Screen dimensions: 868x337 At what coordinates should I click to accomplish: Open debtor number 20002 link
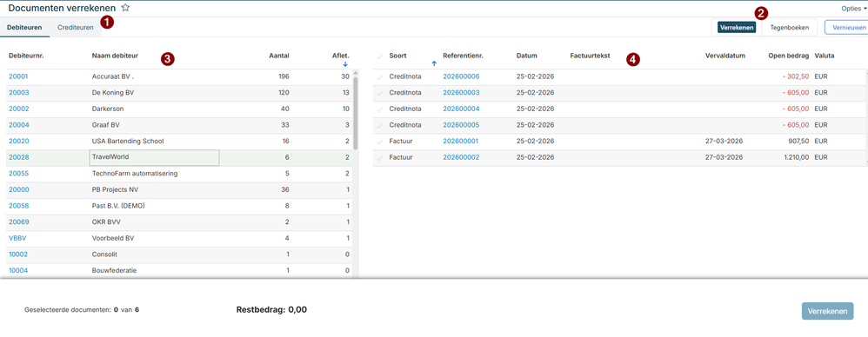(x=19, y=109)
